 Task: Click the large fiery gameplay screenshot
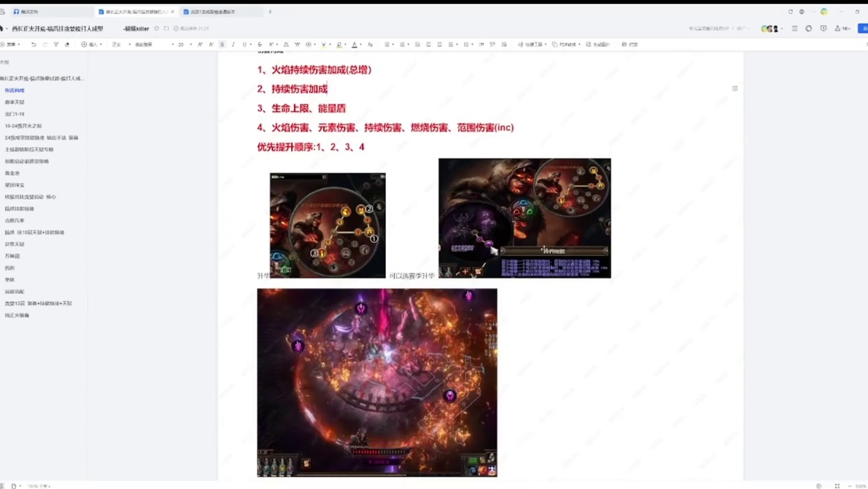(x=377, y=383)
